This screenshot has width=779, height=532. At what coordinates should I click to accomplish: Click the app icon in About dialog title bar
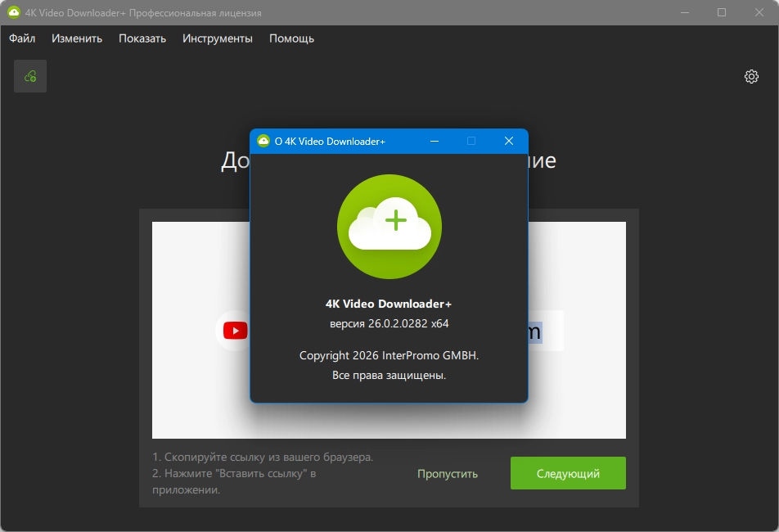[x=263, y=141]
